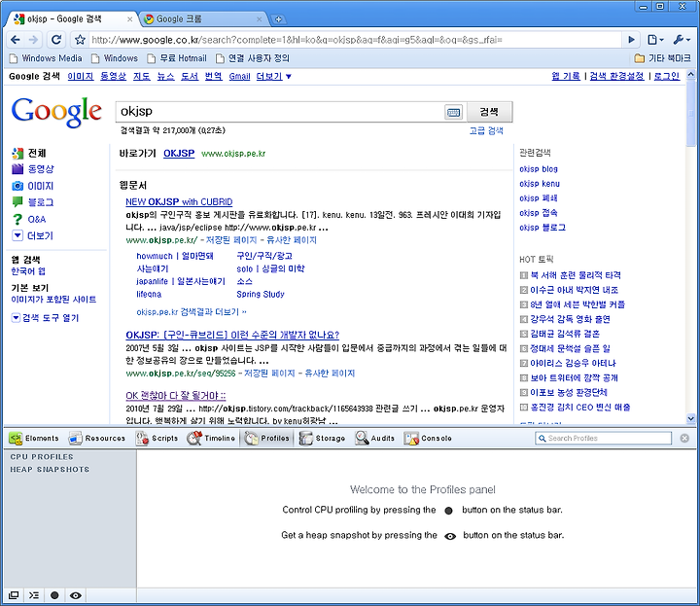Open 이미지 in Google top navigation
This screenshot has height=606, width=700.
click(x=81, y=77)
